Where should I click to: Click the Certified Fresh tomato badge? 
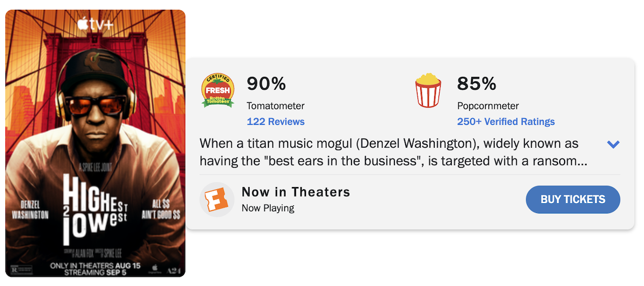218,91
